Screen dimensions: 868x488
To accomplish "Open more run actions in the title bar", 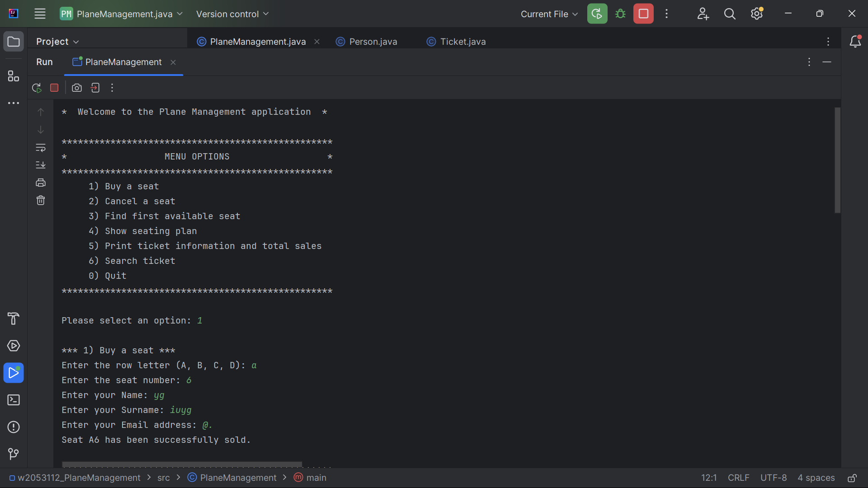I will [666, 14].
